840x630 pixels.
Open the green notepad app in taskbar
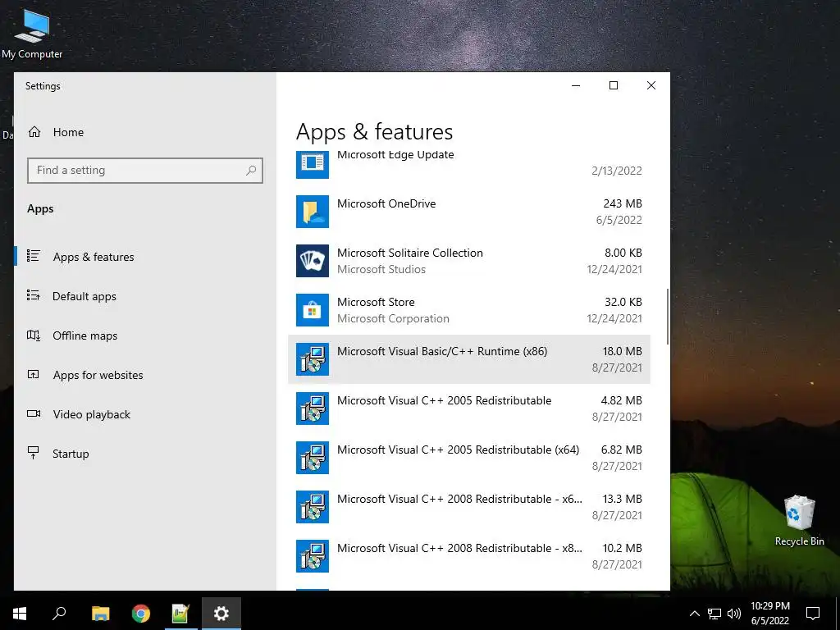(180, 614)
